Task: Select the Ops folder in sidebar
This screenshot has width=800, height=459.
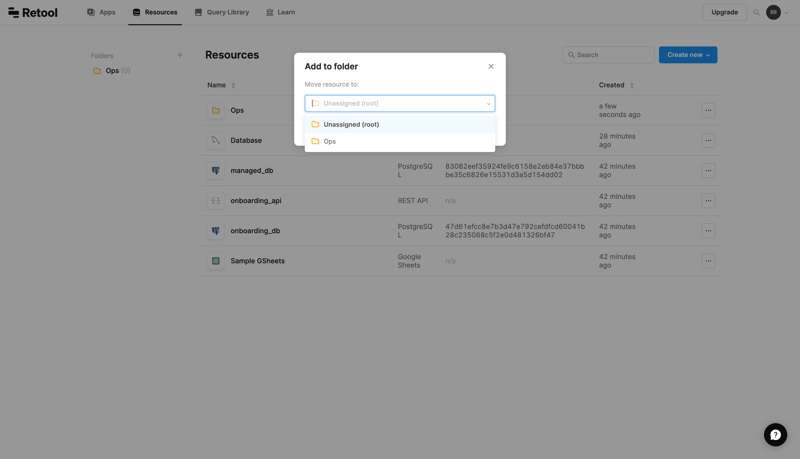Action: 112,71
